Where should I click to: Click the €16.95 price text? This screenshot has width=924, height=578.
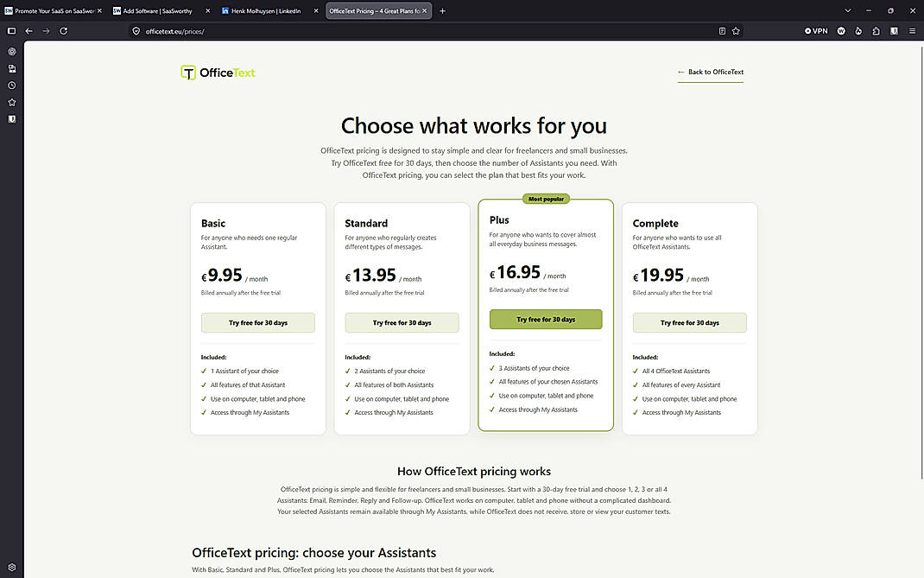click(515, 272)
